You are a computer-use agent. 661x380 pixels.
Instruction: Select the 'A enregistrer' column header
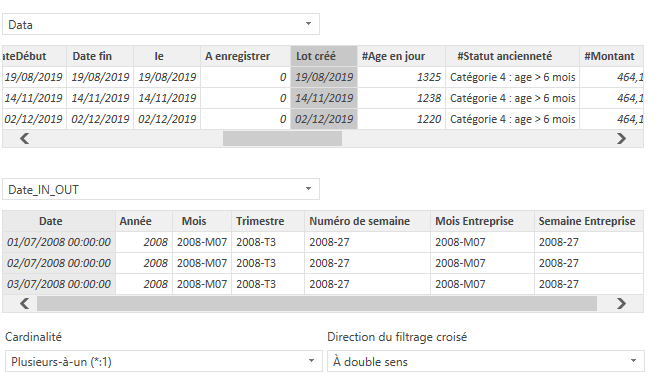pyautogui.click(x=245, y=56)
